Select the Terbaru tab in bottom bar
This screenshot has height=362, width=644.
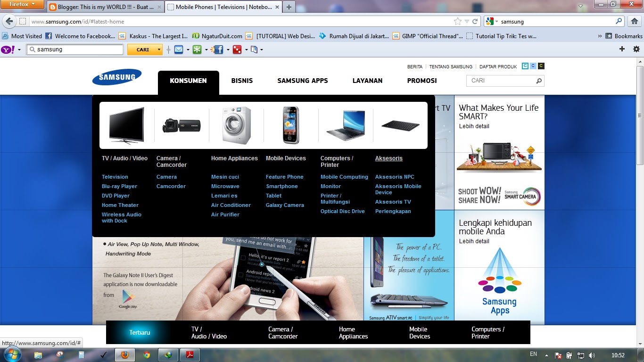tap(140, 332)
